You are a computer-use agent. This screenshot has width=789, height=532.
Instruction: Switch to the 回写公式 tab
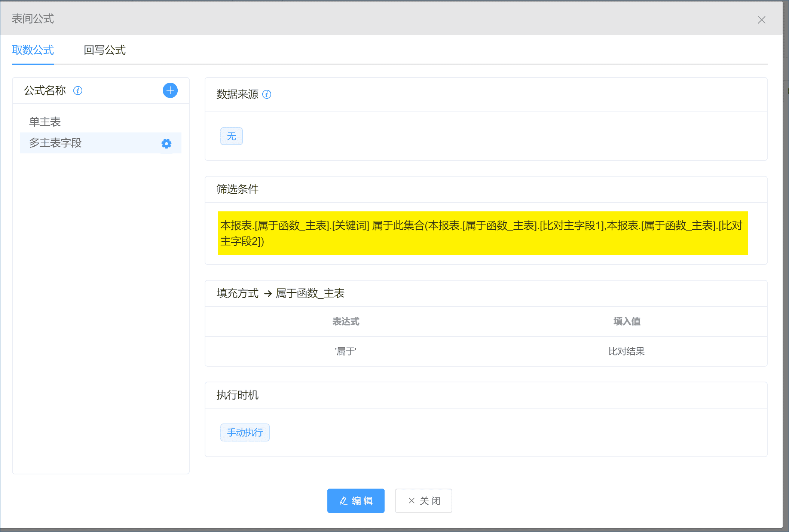pos(105,50)
